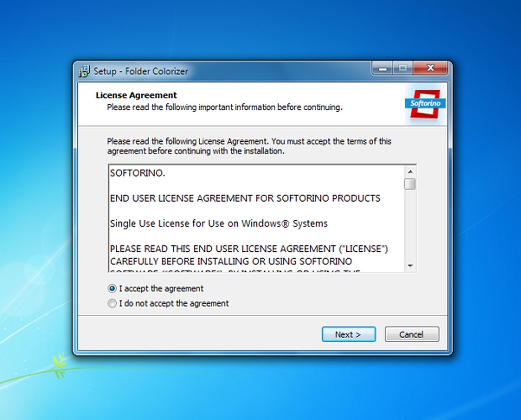This screenshot has width=521, height=420.
Task: Click the license text scrollbar thumb
Action: (x=410, y=184)
